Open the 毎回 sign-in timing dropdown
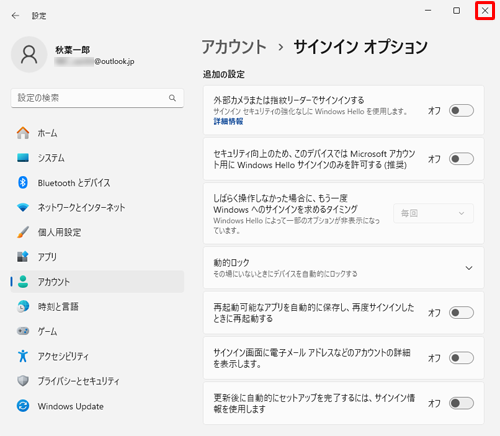Image resolution: width=500 pixels, height=436 pixels. pyautogui.click(x=433, y=213)
